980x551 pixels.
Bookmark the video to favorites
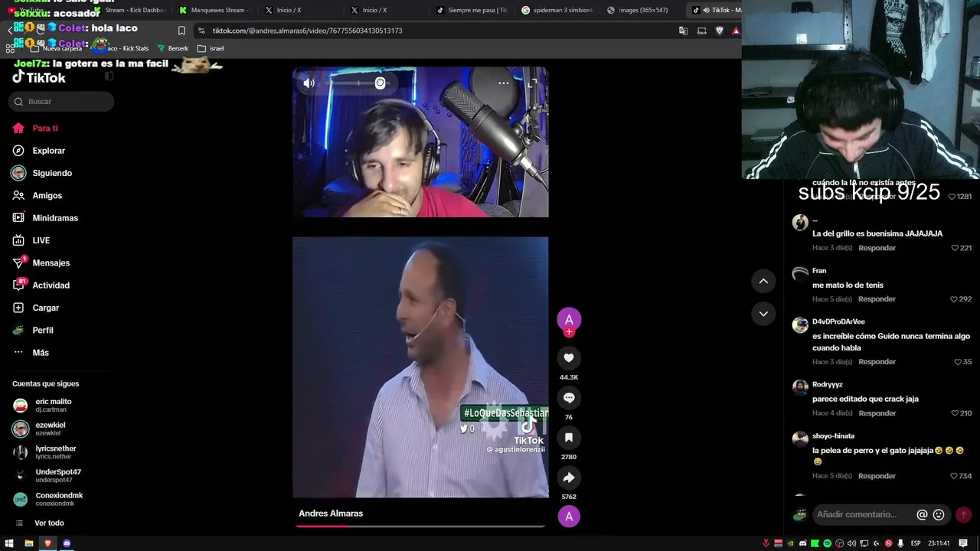pos(569,438)
